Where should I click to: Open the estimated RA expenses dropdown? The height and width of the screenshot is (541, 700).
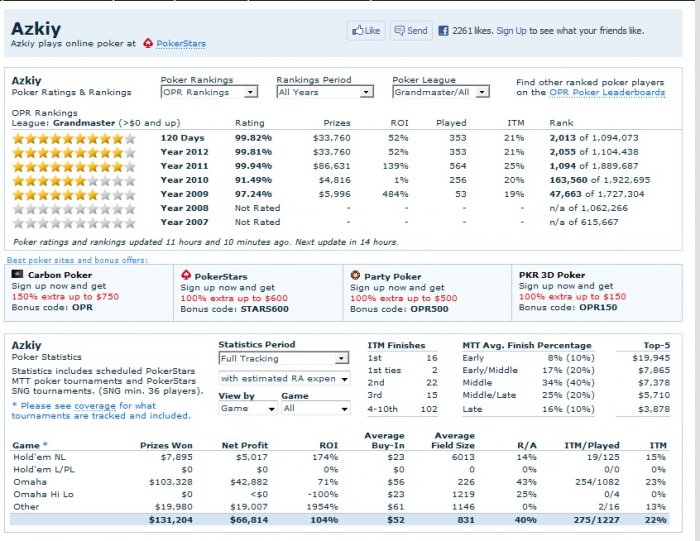click(284, 378)
